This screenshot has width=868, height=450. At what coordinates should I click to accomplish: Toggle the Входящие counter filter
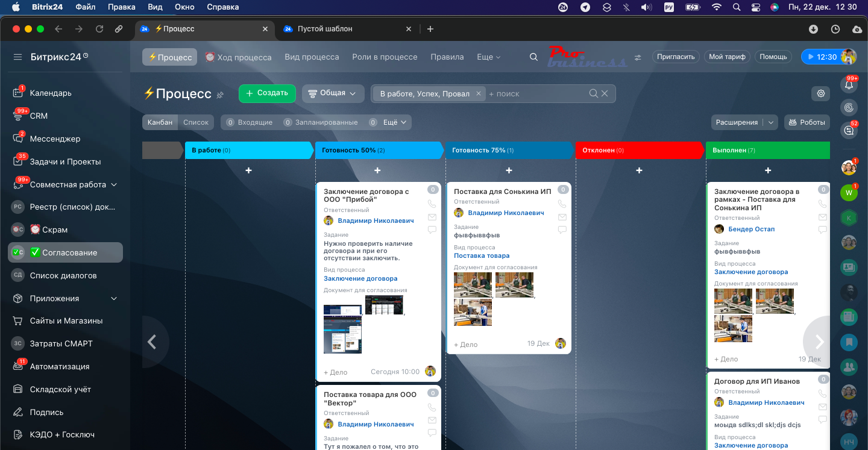pos(249,122)
